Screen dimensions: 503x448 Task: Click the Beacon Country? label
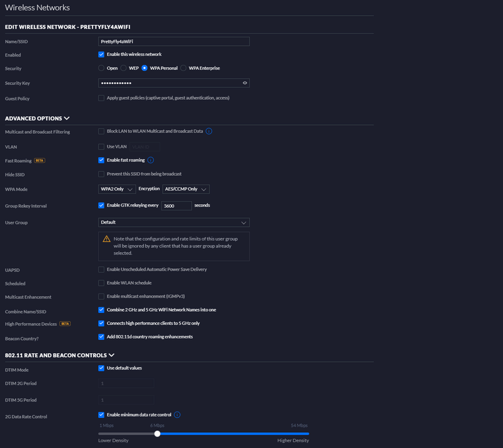pos(21,339)
